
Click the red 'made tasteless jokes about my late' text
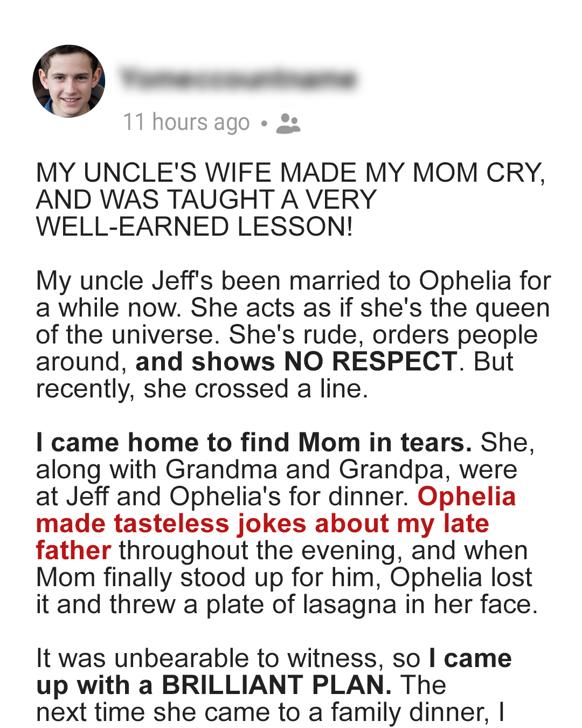point(262,524)
